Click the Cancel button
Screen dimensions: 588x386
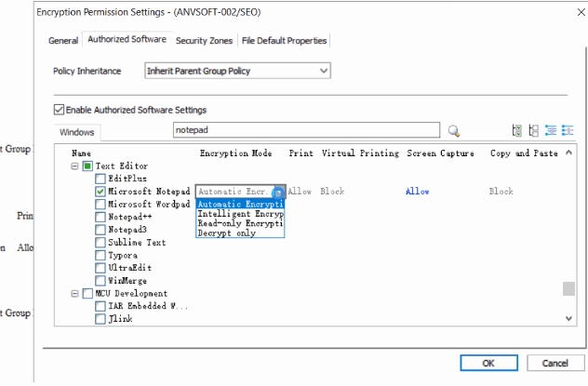[555, 363]
